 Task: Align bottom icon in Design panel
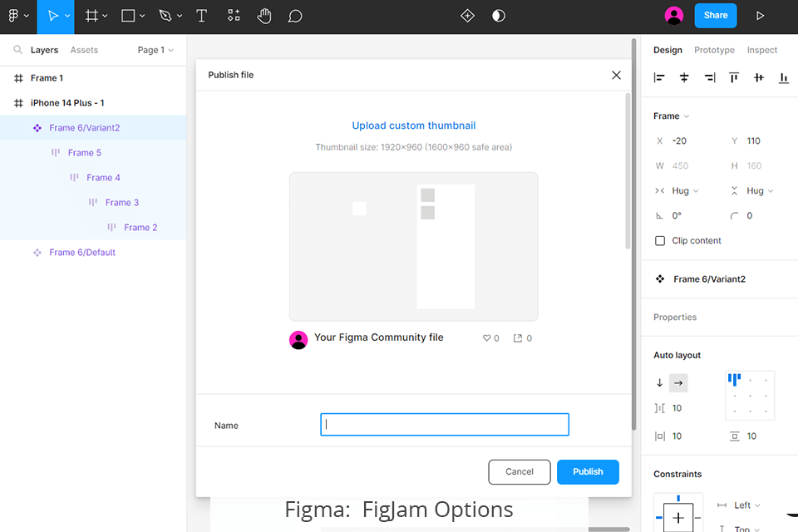(784, 78)
